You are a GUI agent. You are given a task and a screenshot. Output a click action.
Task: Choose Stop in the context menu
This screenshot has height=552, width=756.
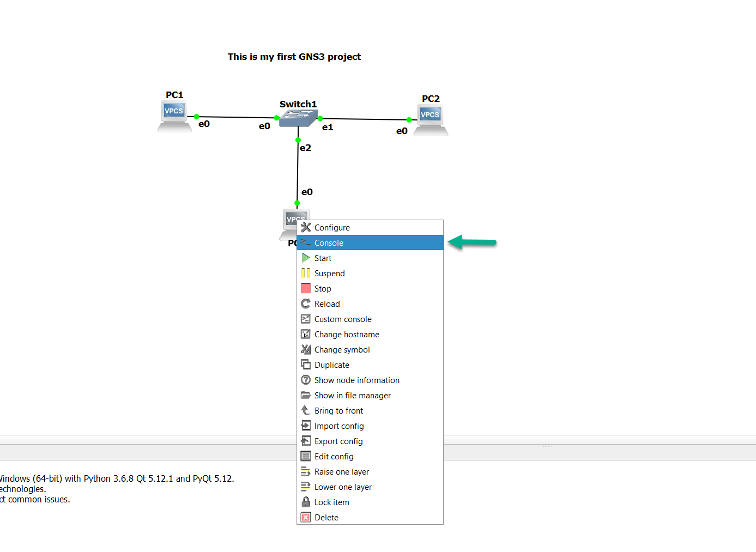[370, 288]
